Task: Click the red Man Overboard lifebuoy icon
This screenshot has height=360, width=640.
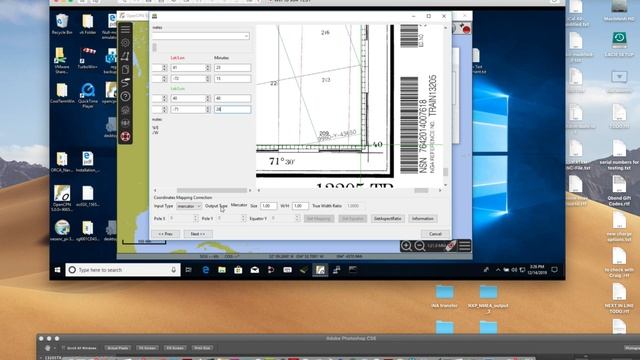Action: [x=125, y=136]
